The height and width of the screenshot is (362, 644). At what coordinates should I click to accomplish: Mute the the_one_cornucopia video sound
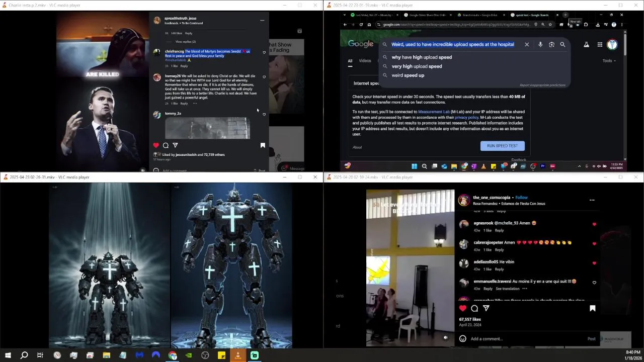tap(445, 338)
